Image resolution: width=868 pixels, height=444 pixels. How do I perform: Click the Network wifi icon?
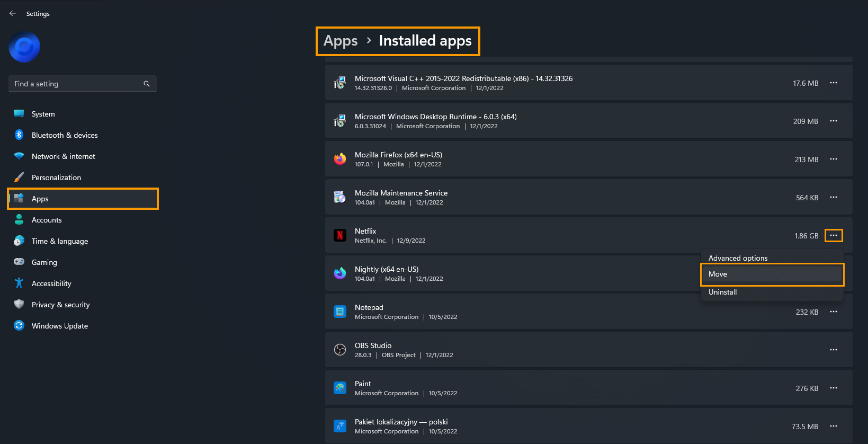tap(19, 156)
